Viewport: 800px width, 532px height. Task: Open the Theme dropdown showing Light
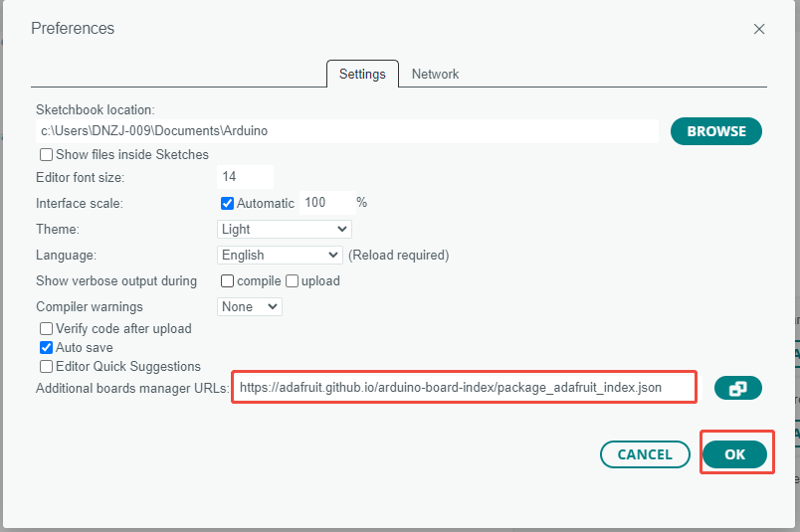coord(285,229)
